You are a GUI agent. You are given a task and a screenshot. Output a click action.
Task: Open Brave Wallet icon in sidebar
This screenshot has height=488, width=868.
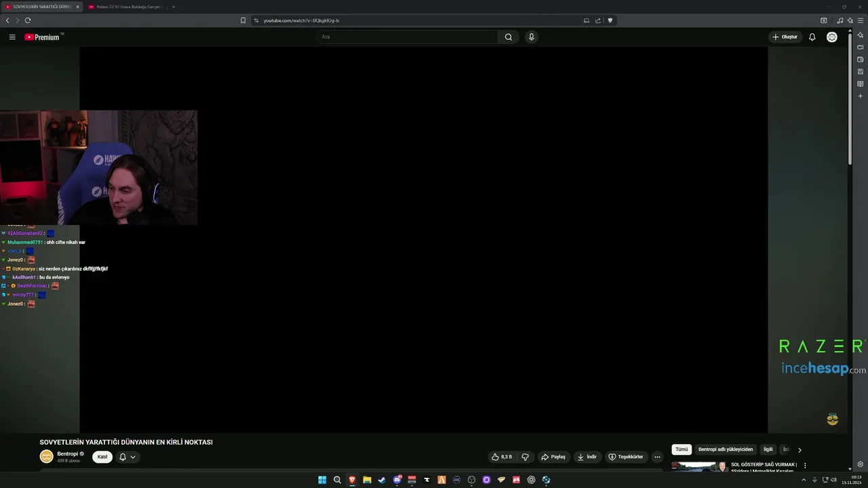(861, 59)
